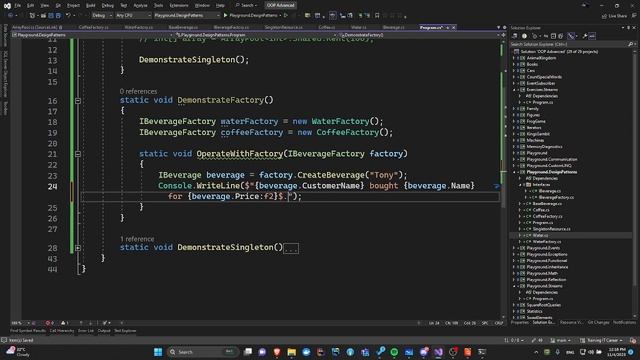The image size is (640, 360).
Task: Open Extensions menu
Action: [179, 5]
